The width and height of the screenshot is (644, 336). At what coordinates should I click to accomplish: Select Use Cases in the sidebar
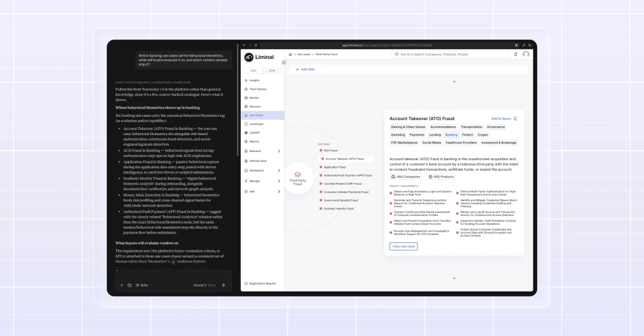(x=262, y=116)
